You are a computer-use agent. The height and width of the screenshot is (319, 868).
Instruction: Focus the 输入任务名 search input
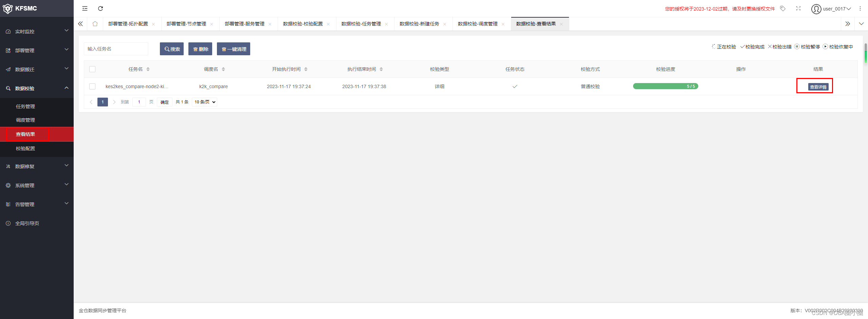[x=116, y=49]
